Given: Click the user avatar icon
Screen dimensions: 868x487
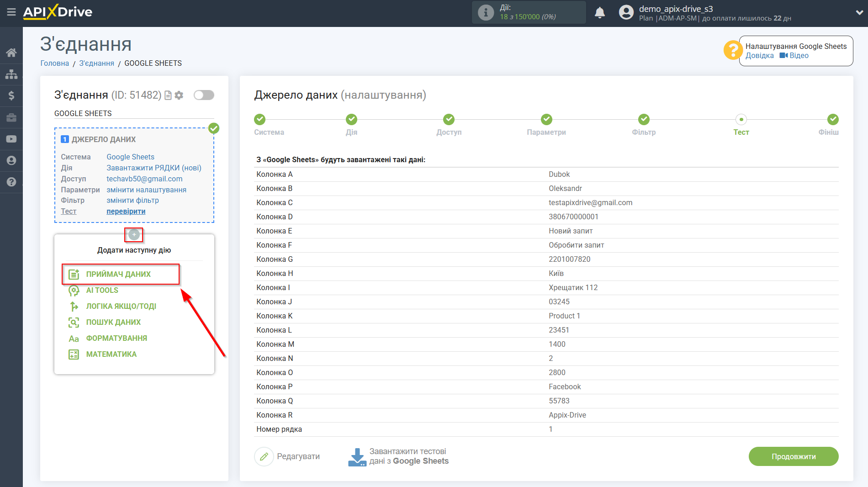Looking at the screenshot, I should pyautogui.click(x=626, y=12).
